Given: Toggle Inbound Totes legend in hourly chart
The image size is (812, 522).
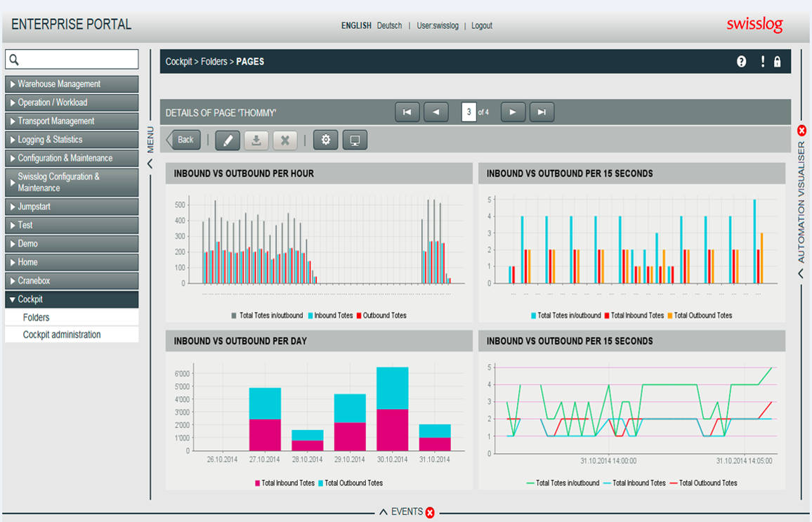Looking at the screenshot, I should 330,315.
